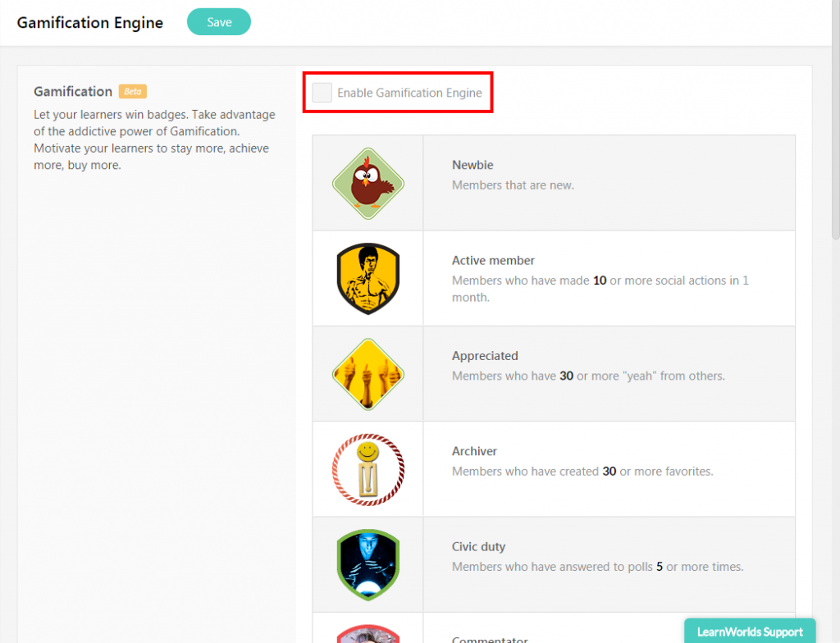Click the Civic duty fortune teller badge

(368, 565)
